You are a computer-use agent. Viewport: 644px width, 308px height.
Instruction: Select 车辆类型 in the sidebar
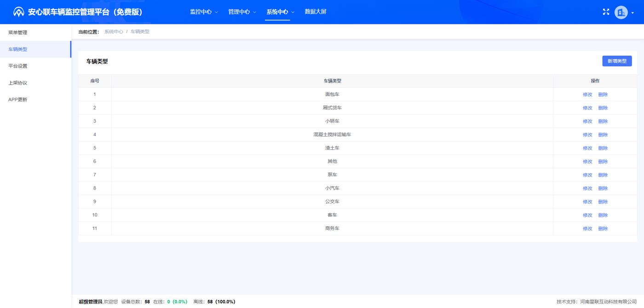(35, 49)
